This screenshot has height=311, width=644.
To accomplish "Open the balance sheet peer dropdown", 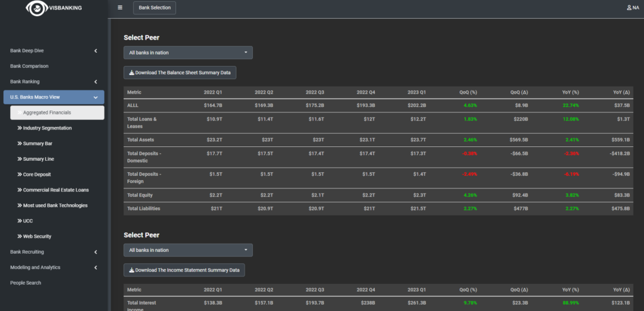I will 188,53.
